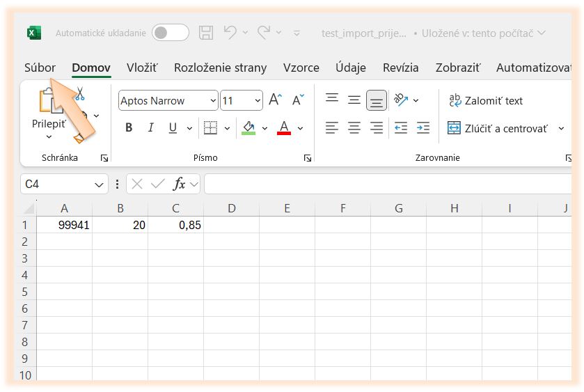Image resolution: width=584 pixels, height=392 pixels.
Task: Toggle Underline formatting
Action: point(171,128)
